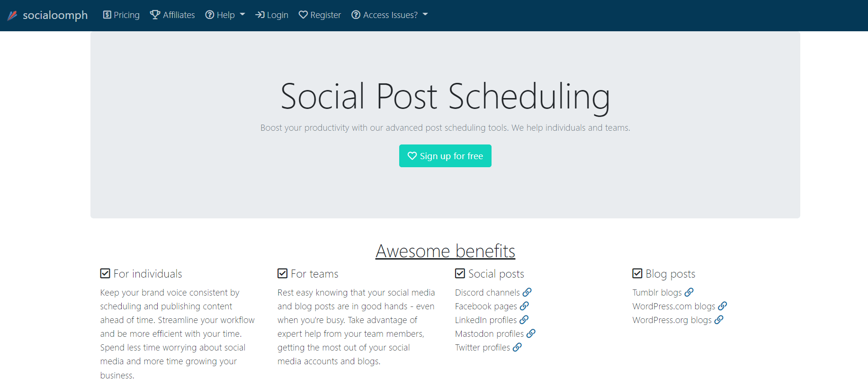
Task: Toggle the For teams checkbox
Action: click(x=282, y=273)
